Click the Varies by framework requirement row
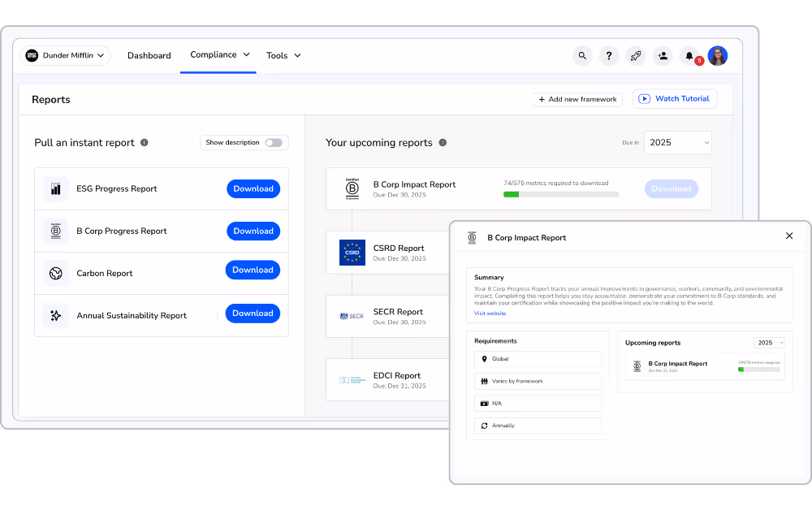The height and width of the screenshot is (506, 812). pos(538,381)
